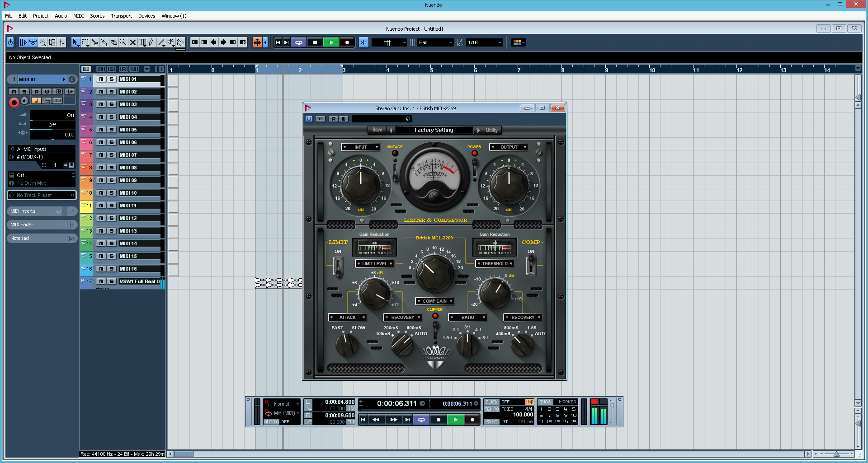
Task: Open the snap type grid dropdown
Action: click(389, 42)
